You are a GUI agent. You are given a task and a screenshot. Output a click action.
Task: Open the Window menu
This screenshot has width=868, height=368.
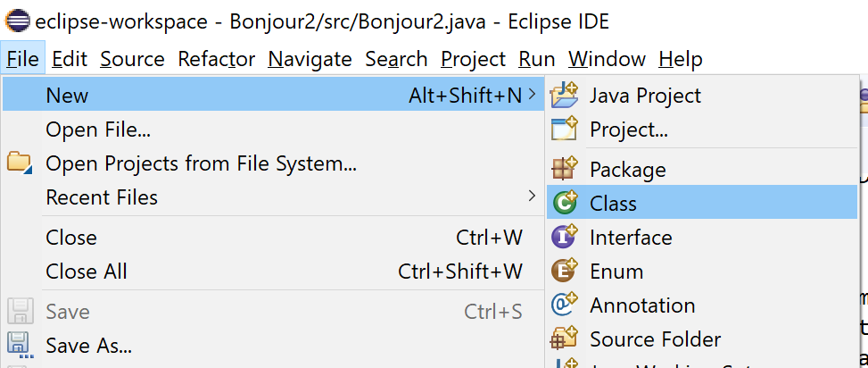(607, 59)
